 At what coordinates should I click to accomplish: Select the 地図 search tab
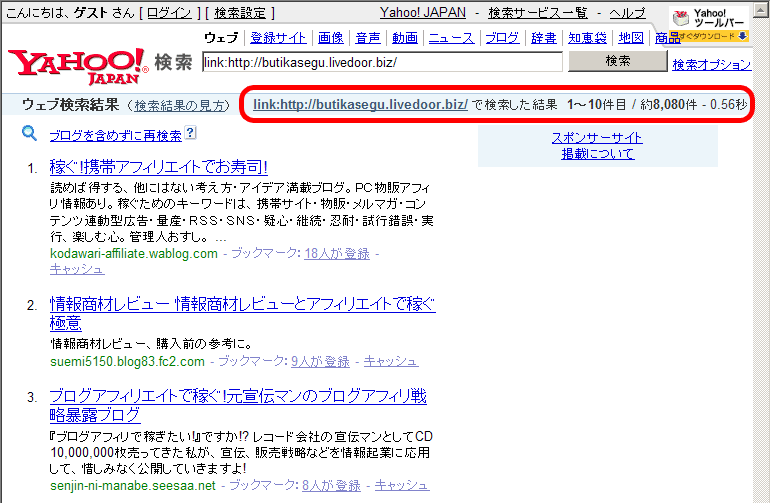tap(631, 38)
